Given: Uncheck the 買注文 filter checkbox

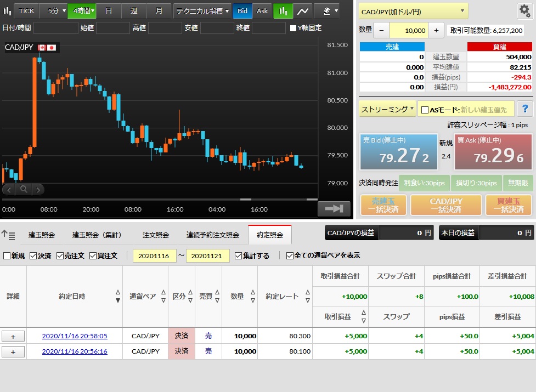Looking at the screenshot, I should (x=93, y=255).
